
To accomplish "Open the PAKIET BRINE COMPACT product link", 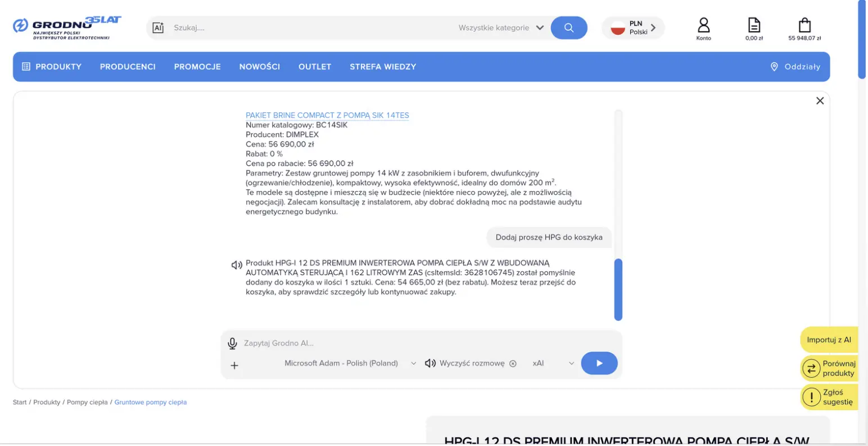I will [327, 115].
